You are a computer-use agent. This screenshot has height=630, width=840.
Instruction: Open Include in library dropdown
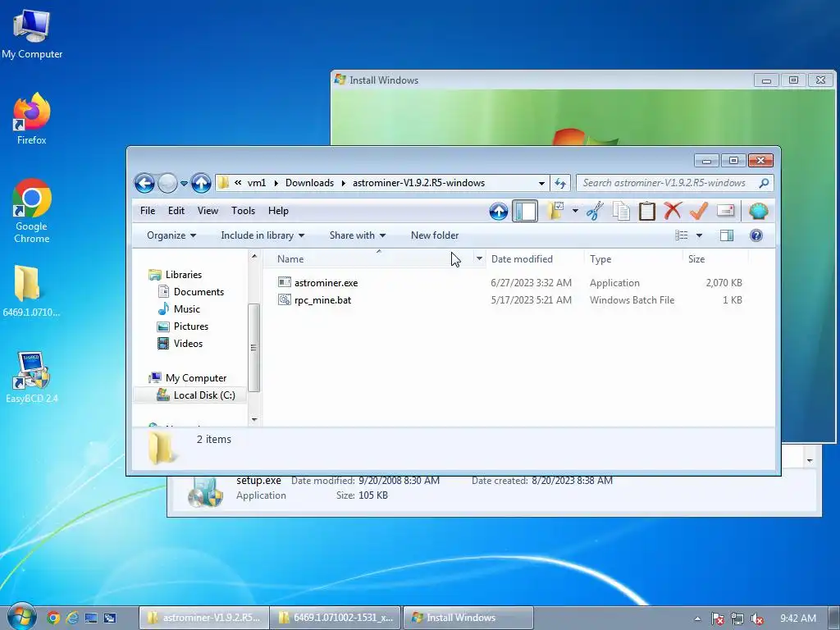262,235
